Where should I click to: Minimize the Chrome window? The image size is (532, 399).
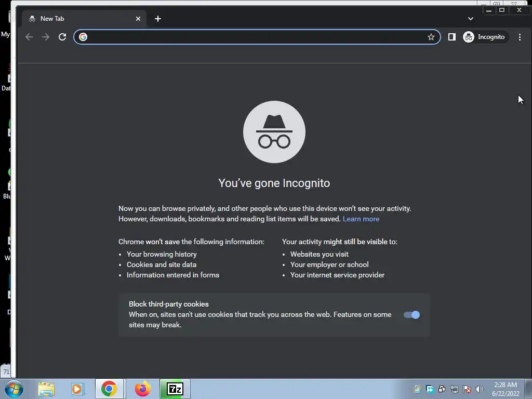pyautogui.click(x=489, y=10)
